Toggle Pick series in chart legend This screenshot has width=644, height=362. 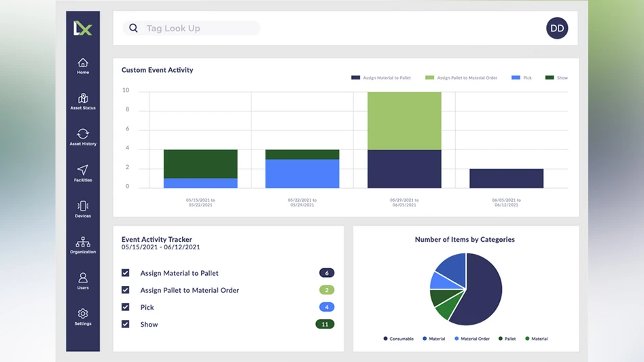tap(522, 78)
